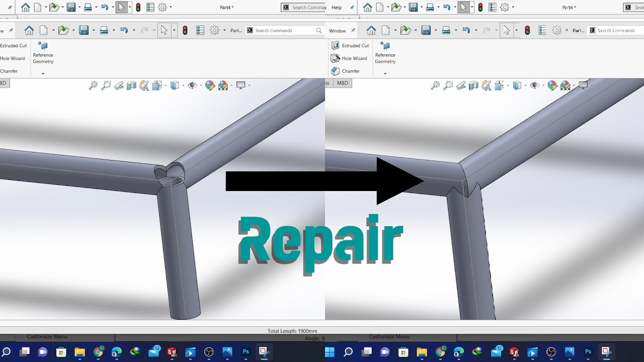Viewport: 644px width, 362px height.
Task: Open the Window menu
Action: pos(337,31)
